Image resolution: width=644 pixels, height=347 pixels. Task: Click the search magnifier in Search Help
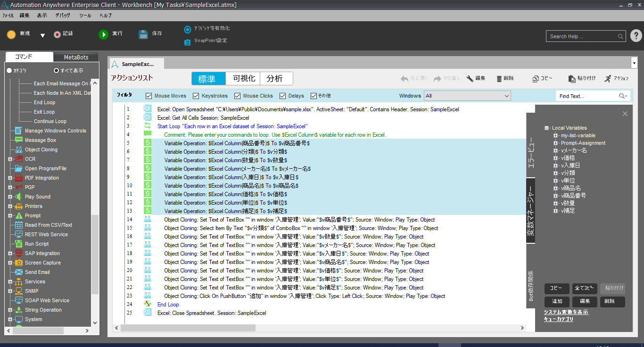[620, 36]
